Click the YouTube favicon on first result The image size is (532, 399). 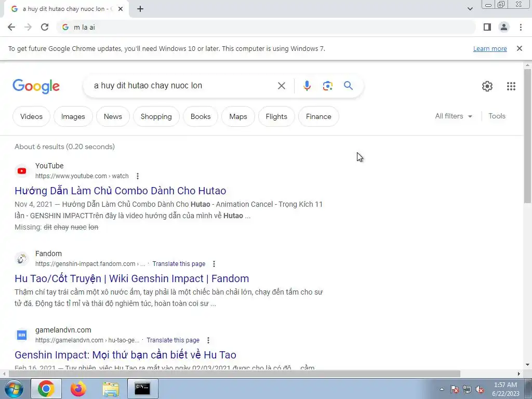click(22, 170)
